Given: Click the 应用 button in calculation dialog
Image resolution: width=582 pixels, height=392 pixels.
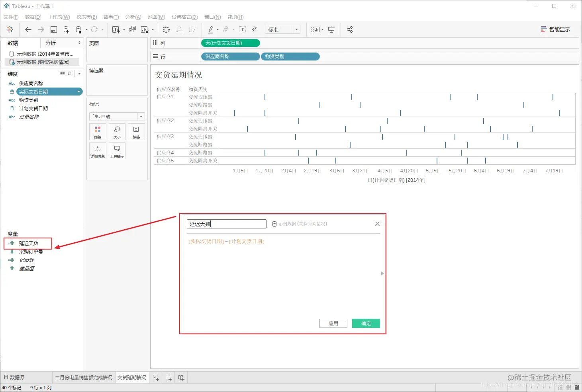Looking at the screenshot, I should (x=333, y=324).
